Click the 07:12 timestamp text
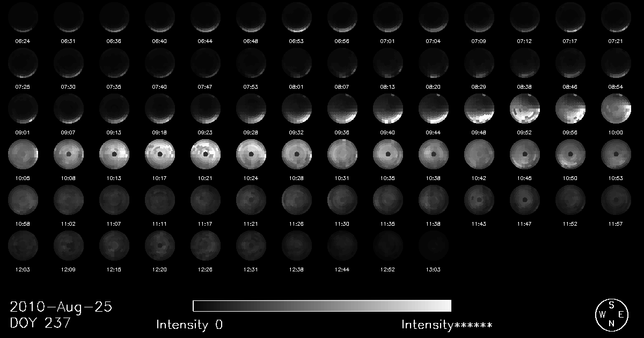The width and height of the screenshot is (644, 338). click(524, 41)
